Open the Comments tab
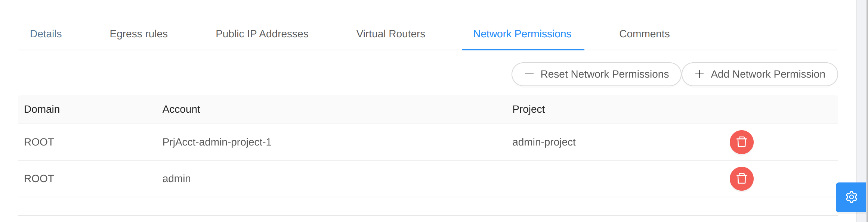Viewport: 868px width, 222px height. pyautogui.click(x=644, y=34)
